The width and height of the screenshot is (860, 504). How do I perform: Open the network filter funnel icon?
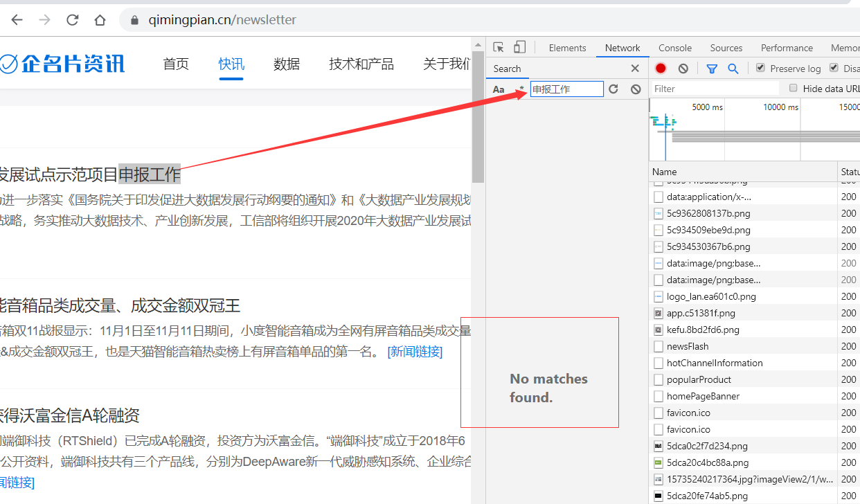click(711, 68)
